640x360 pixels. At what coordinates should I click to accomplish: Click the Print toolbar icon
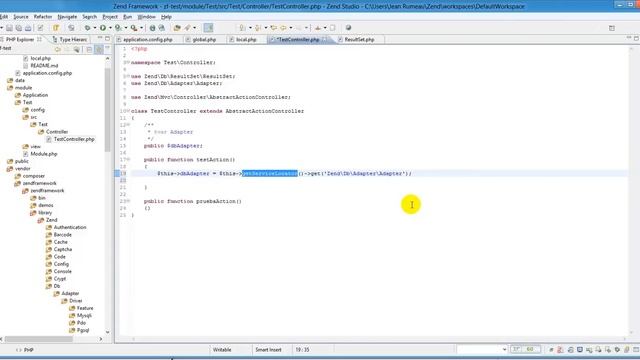[x=28, y=28]
